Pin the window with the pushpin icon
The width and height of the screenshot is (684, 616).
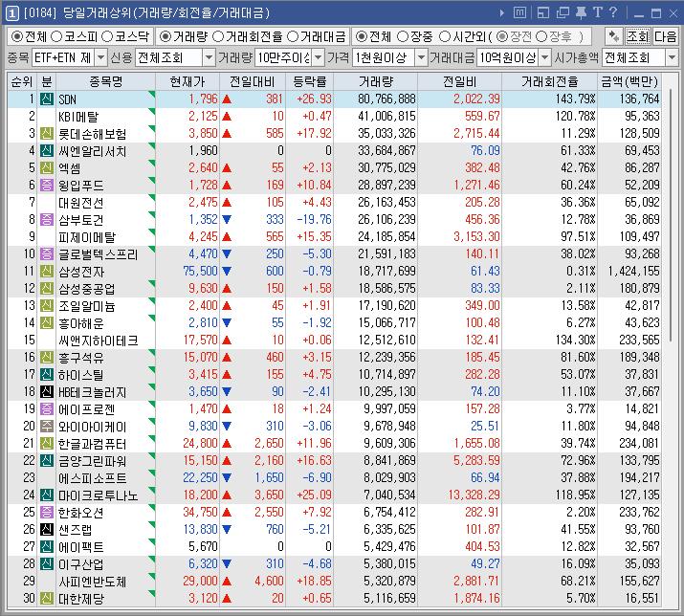(x=581, y=12)
